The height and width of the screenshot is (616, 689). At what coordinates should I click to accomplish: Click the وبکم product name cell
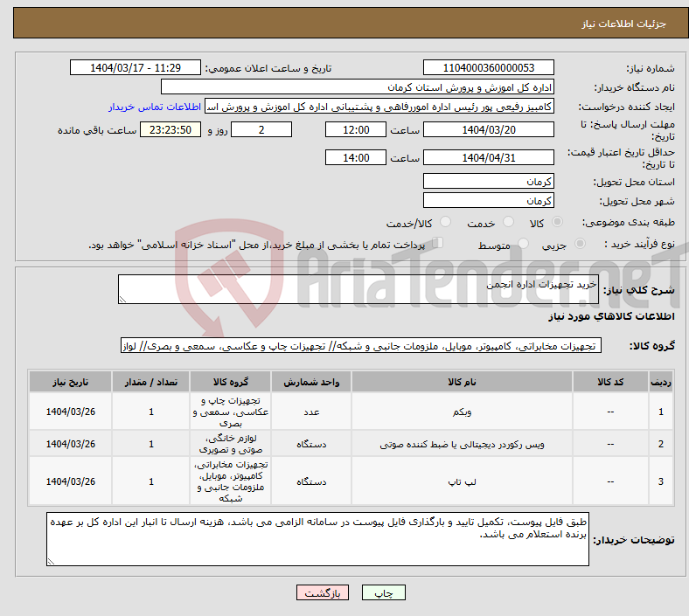tap(462, 412)
